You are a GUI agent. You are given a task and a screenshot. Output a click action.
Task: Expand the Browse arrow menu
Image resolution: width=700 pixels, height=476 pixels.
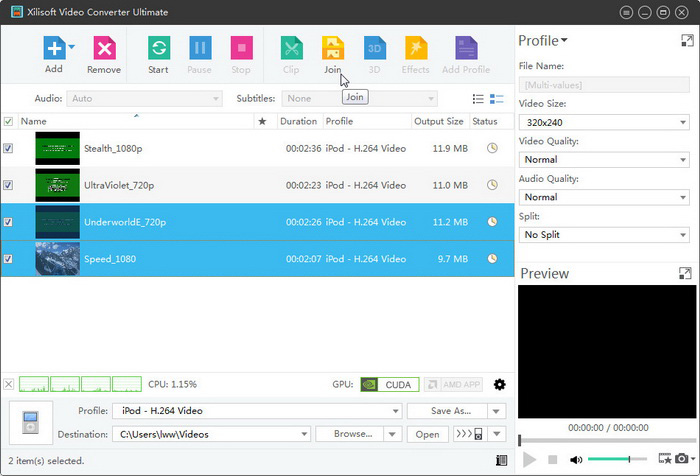click(392, 434)
